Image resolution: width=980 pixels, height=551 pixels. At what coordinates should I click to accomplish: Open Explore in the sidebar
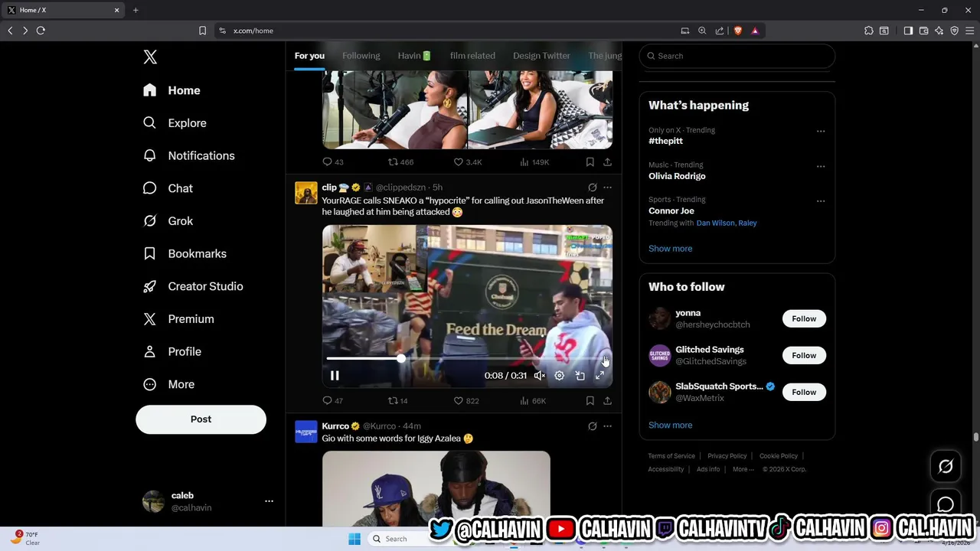(x=175, y=123)
